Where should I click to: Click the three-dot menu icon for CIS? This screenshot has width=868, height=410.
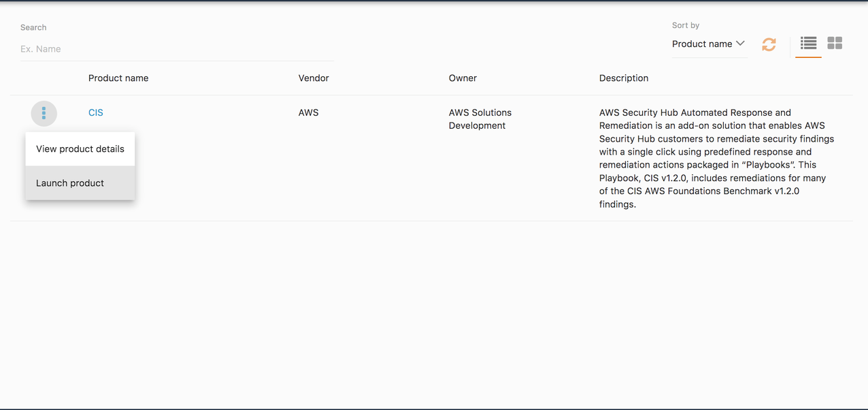(44, 113)
